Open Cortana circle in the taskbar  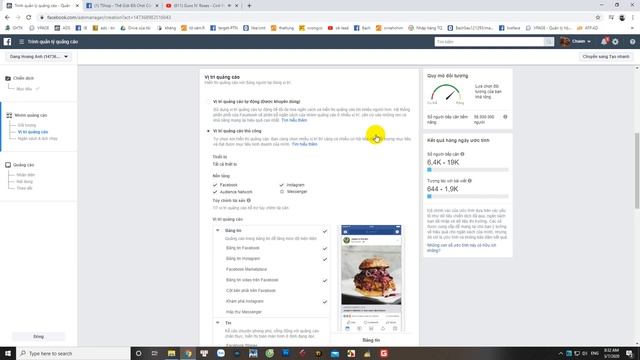click(x=138, y=353)
